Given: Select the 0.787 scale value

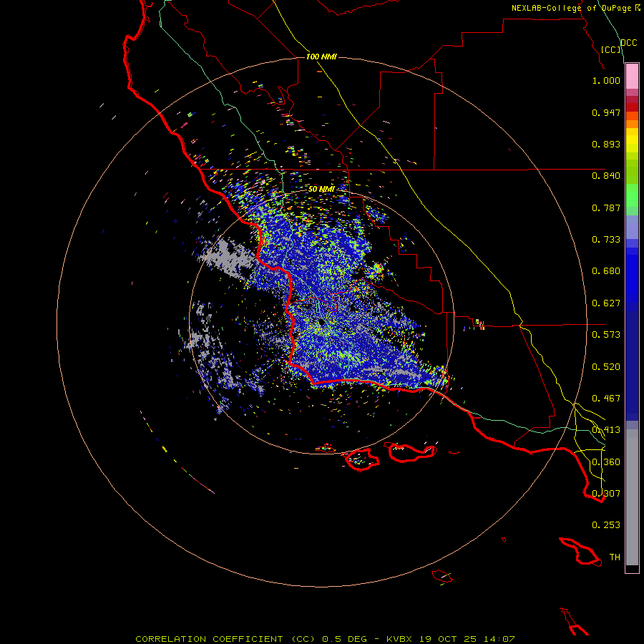Looking at the screenshot, I should coord(606,208).
